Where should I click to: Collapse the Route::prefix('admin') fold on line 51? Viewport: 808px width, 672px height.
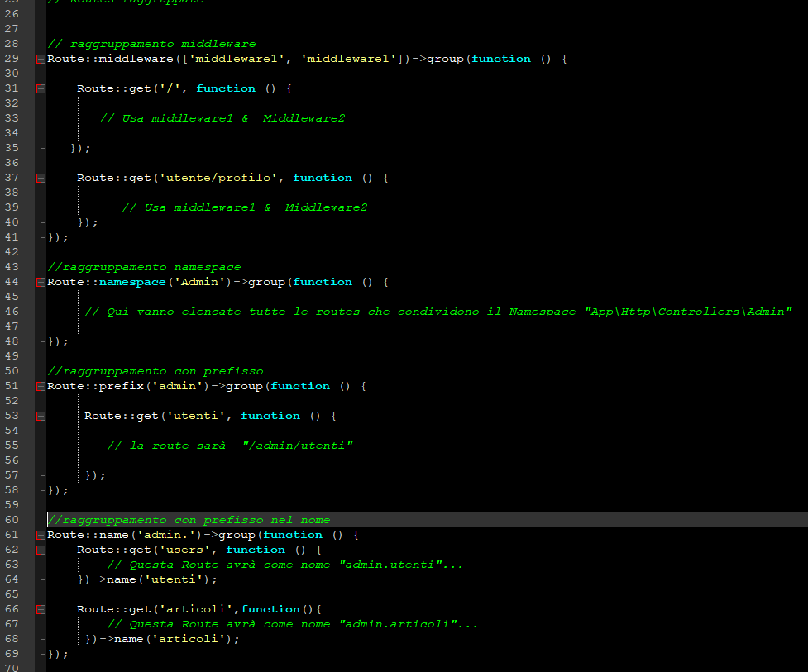[41, 386]
